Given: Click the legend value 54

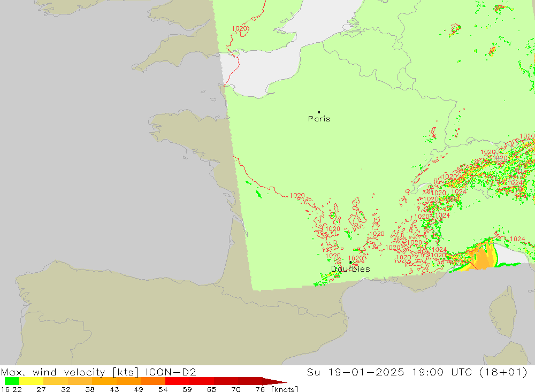Looking at the screenshot, I should click(x=163, y=389).
